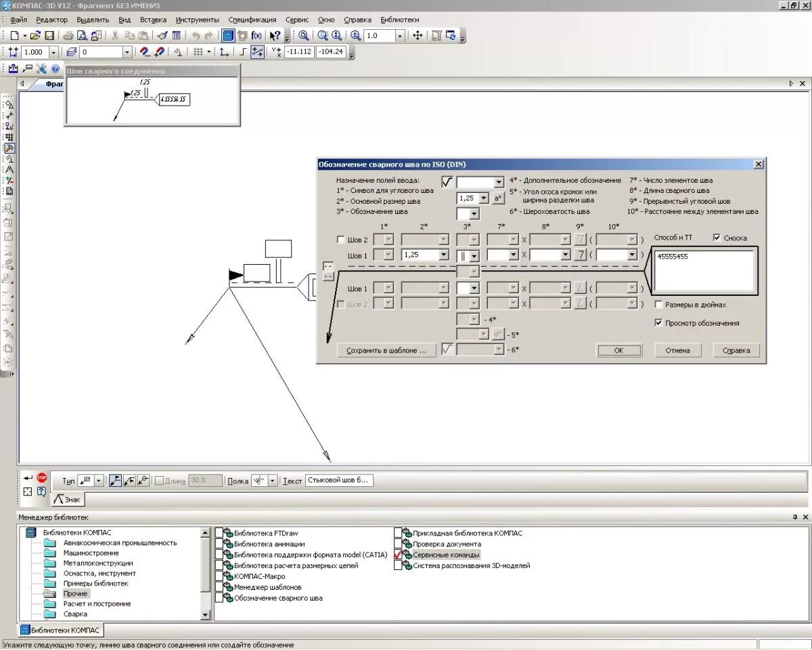Click the Save diskette icon
Screen dimensions: 812x650
[x=49, y=36]
